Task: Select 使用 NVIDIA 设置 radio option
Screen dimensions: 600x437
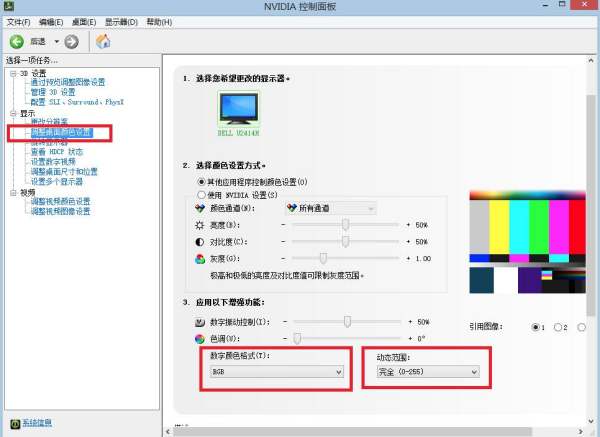Action: tap(201, 195)
